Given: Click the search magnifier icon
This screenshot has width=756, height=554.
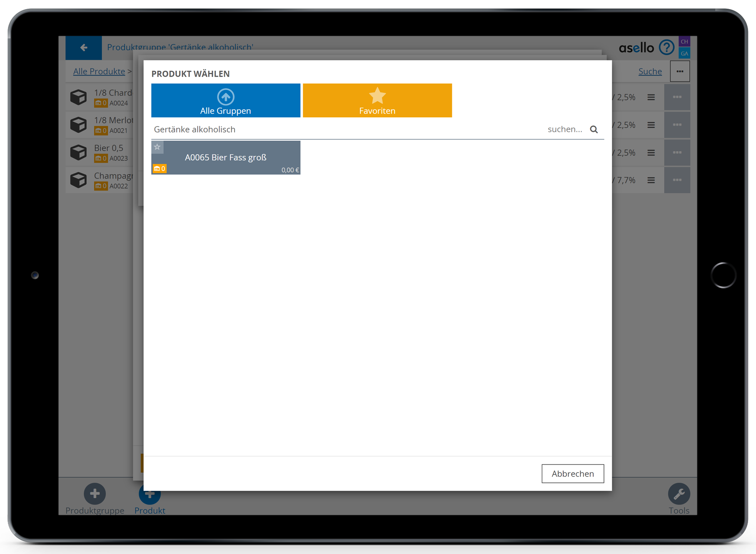Looking at the screenshot, I should (x=594, y=129).
